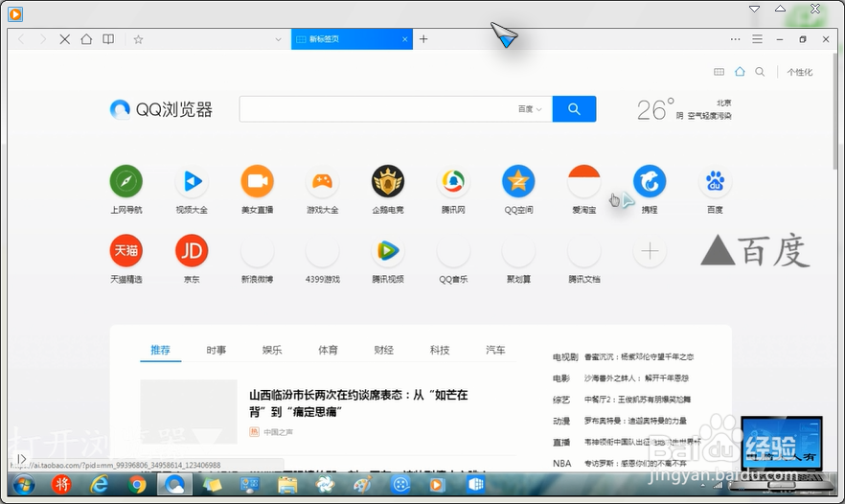Open the 视频大全 shortcut icon
Viewport: 845px width, 504px height.
tap(192, 181)
